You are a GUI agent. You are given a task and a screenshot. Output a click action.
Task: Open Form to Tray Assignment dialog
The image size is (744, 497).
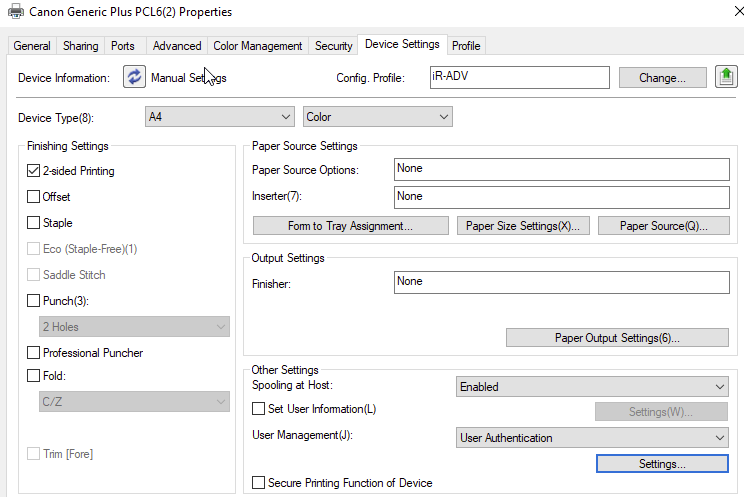click(x=351, y=226)
